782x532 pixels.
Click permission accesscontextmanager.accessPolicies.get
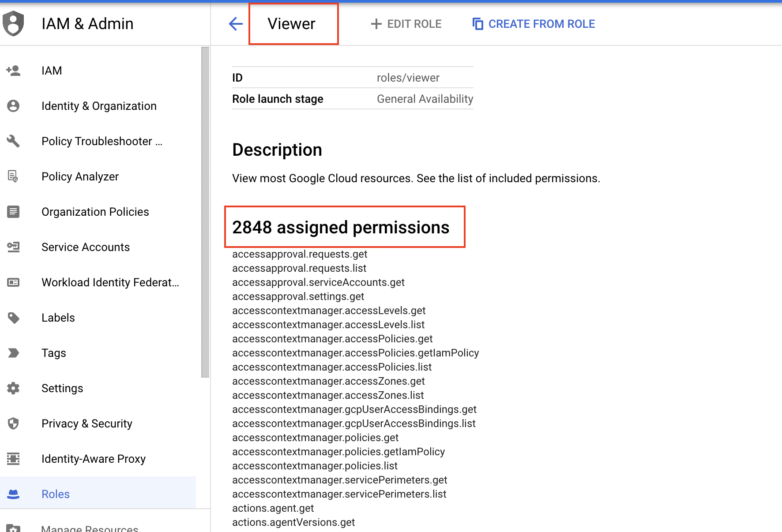332,339
